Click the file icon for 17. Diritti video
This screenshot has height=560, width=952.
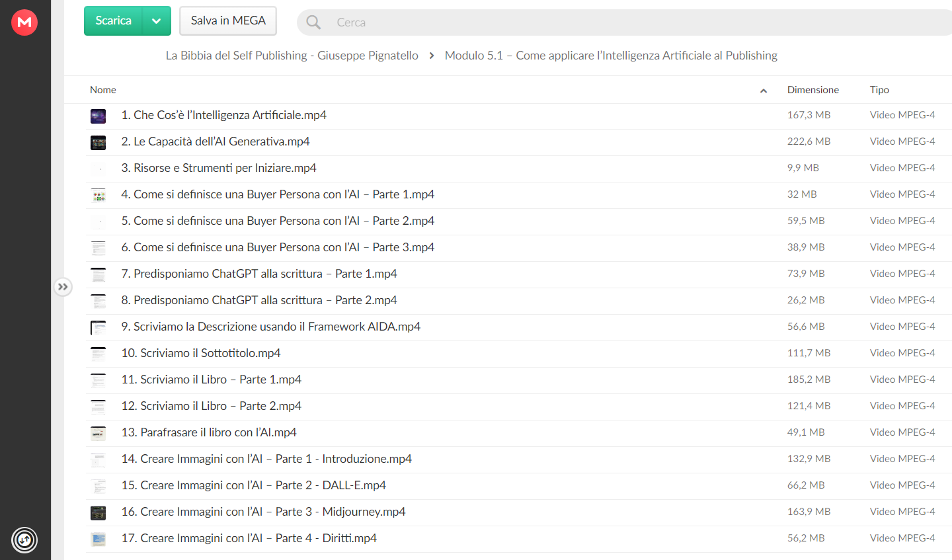pyautogui.click(x=99, y=540)
